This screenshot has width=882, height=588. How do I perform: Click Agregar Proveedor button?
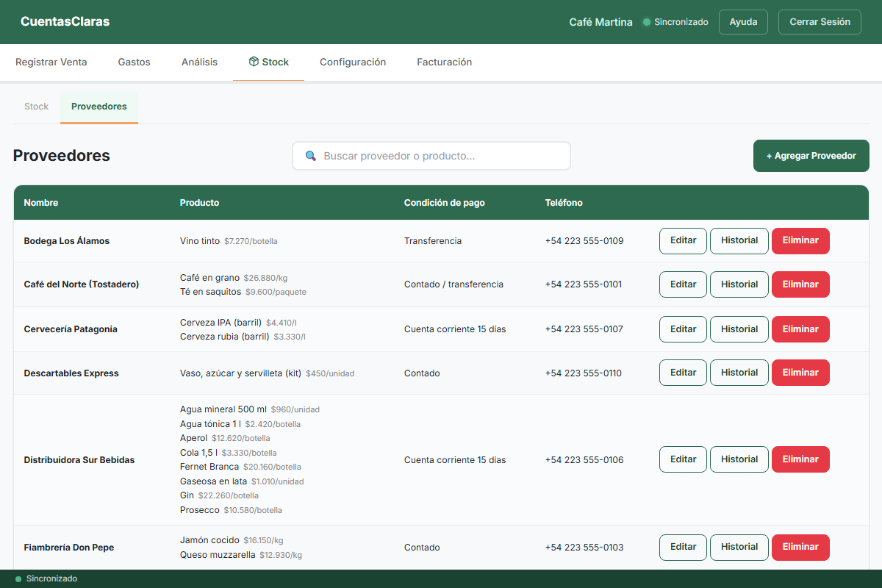point(811,156)
